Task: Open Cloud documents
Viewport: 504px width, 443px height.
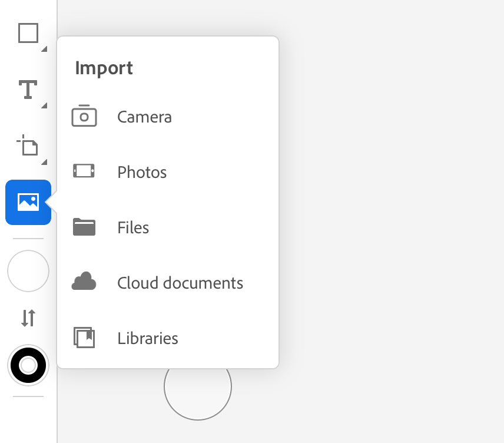Action: pos(180,283)
